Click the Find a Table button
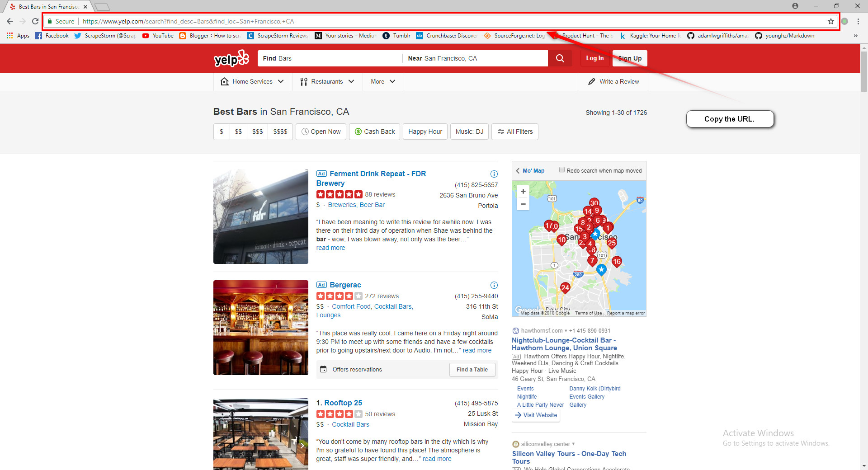 pos(472,370)
